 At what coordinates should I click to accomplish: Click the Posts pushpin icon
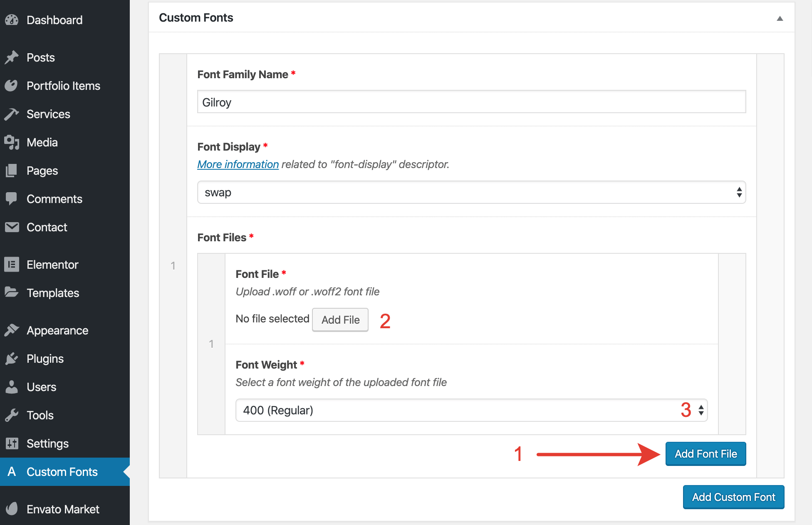click(x=12, y=57)
